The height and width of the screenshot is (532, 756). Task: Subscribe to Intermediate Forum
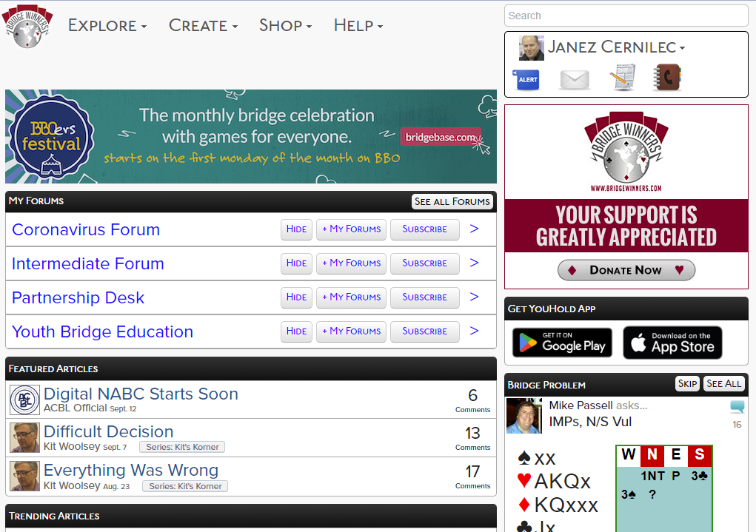(425, 263)
